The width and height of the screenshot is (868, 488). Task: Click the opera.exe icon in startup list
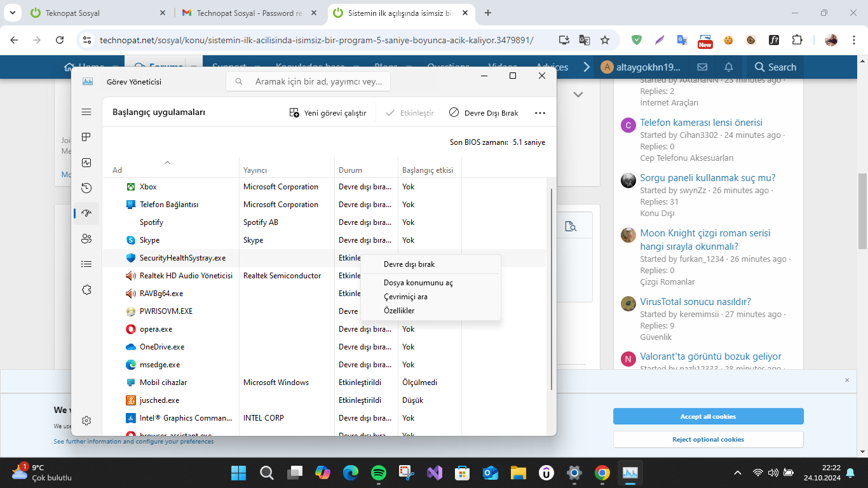pyautogui.click(x=130, y=329)
